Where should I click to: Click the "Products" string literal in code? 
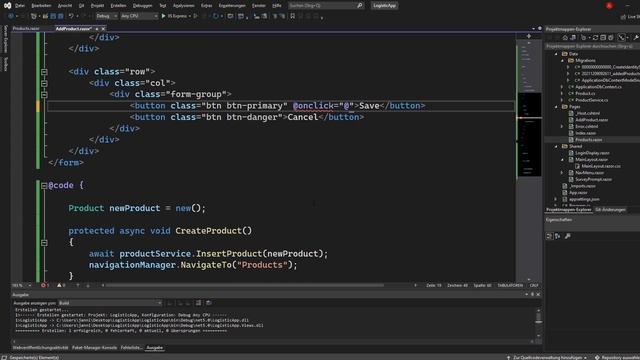pos(262,265)
